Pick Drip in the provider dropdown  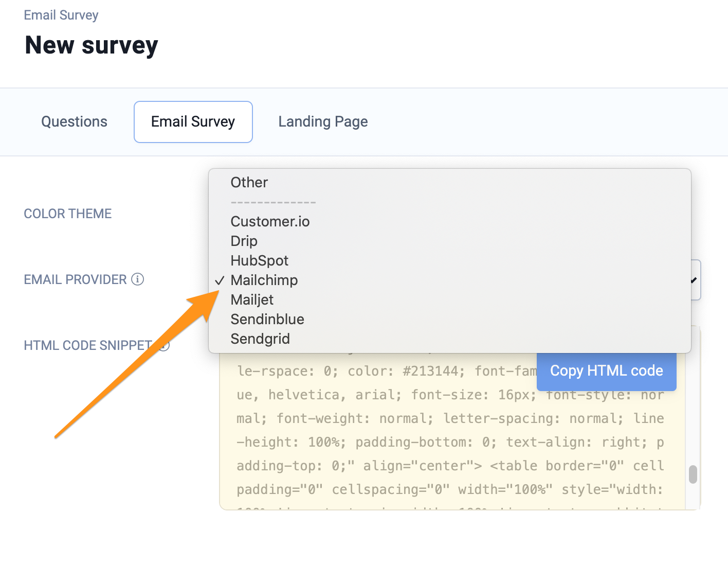click(244, 241)
